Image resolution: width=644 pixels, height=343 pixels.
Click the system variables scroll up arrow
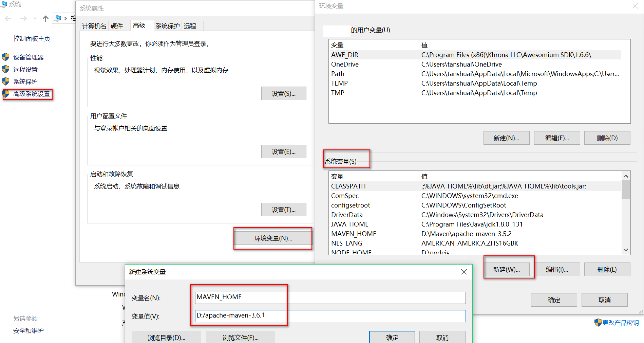coord(626,176)
